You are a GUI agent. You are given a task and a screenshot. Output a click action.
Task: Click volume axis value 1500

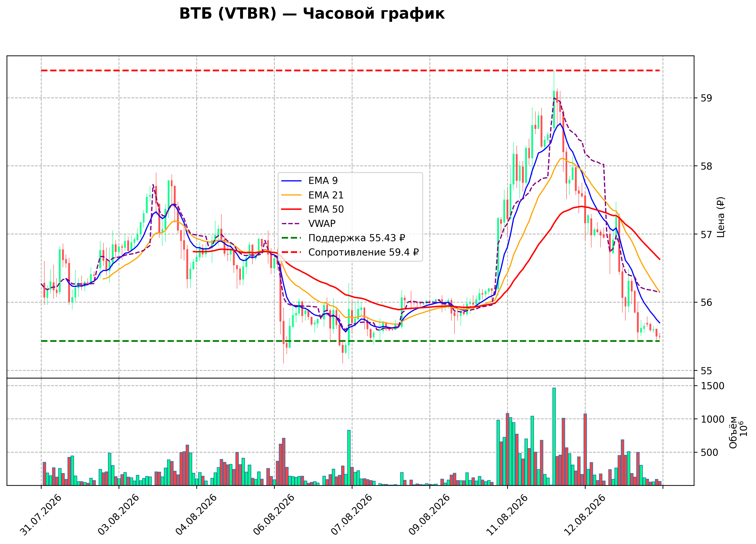(713, 386)
